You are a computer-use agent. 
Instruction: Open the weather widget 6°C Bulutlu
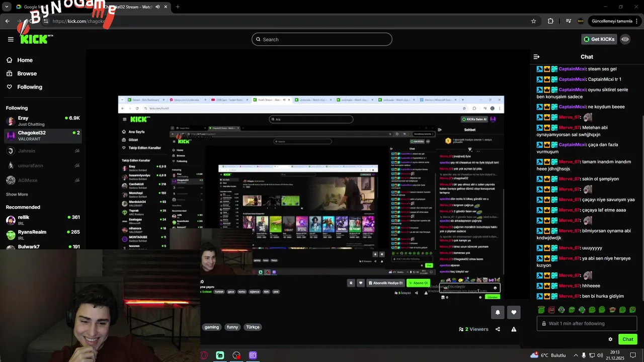tap(548, 355)
